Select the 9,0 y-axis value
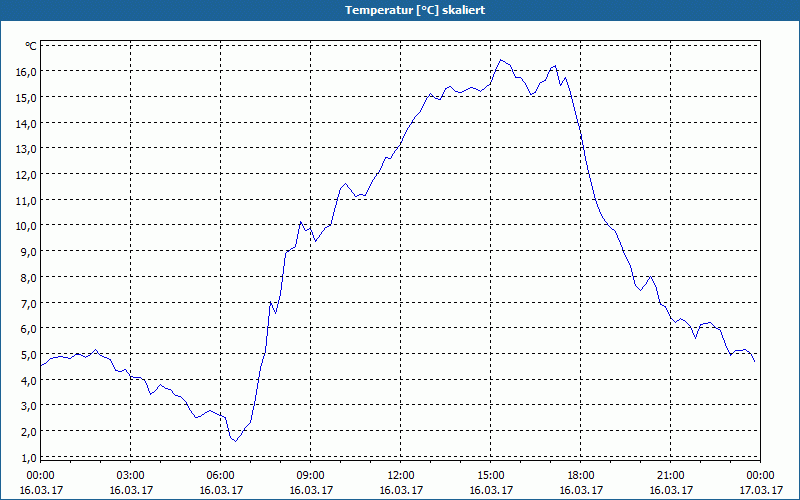This screenshot has height=500, width=800. [29, 252]
